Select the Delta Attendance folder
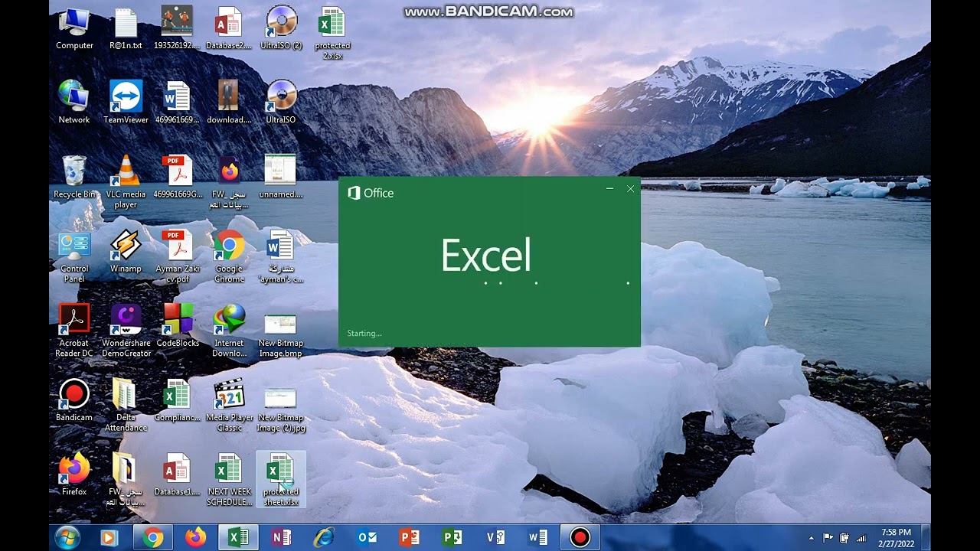The image size is (980, 551). (126, 405)
